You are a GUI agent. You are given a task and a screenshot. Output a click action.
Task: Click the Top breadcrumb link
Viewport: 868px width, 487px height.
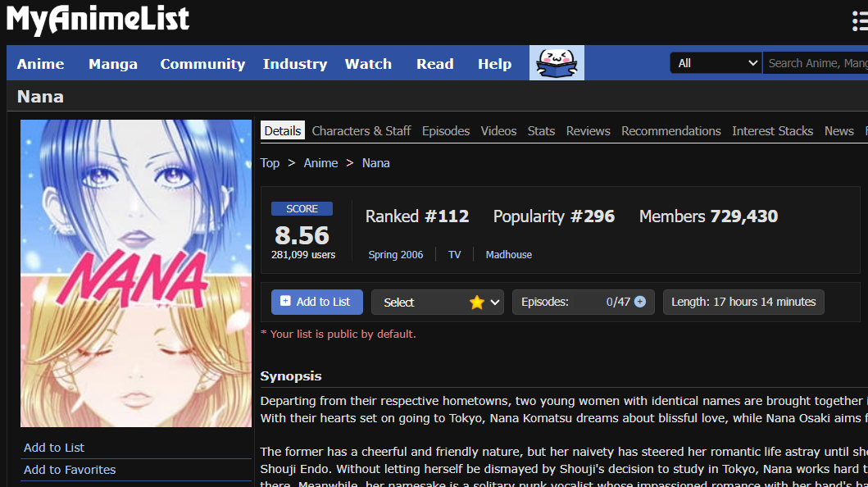pos(270,163)
